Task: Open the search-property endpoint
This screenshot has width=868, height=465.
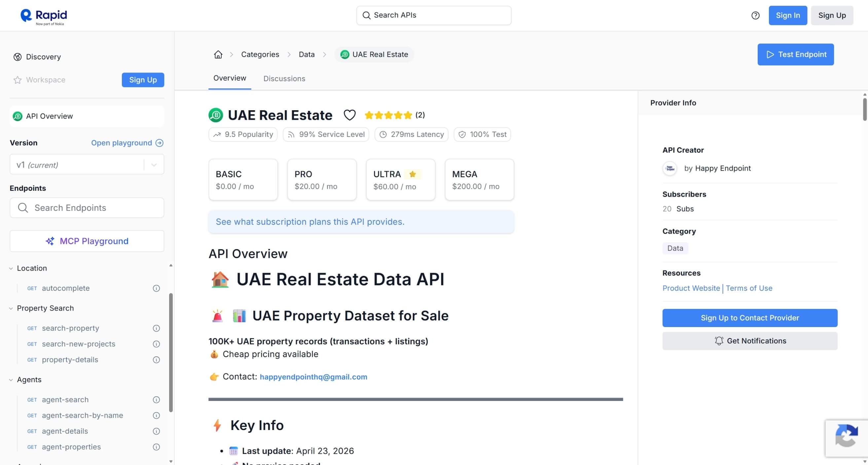Action: click(70, 328)
